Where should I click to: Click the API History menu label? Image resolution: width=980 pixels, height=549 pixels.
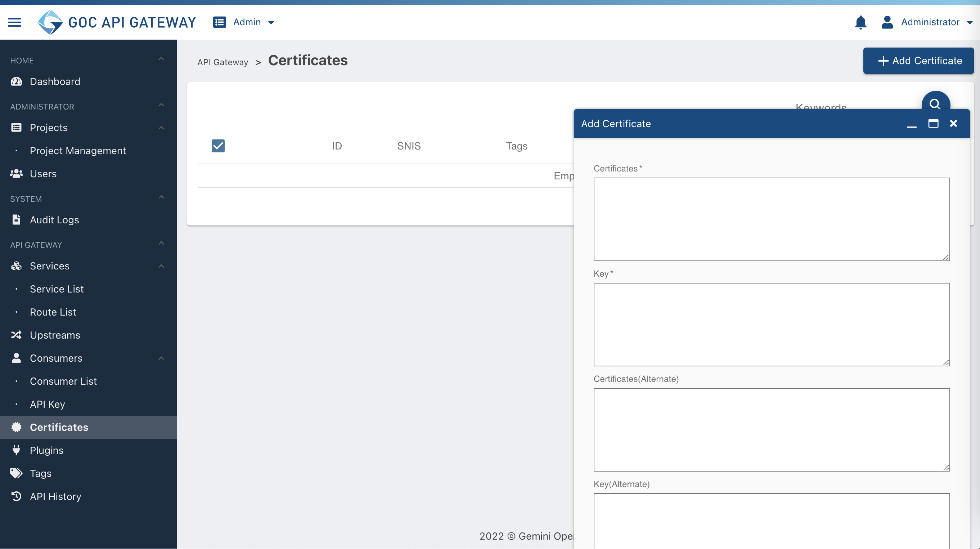[x=55, y=496]
